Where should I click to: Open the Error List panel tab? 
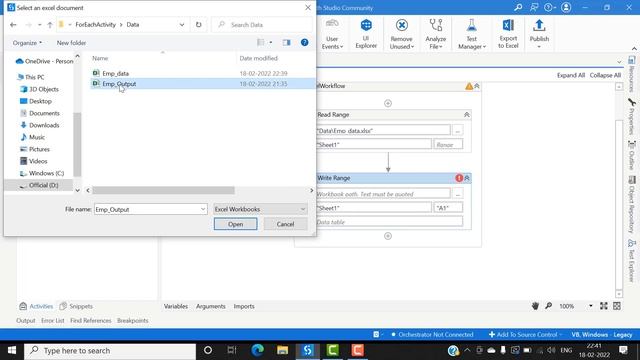click(53, 320)
